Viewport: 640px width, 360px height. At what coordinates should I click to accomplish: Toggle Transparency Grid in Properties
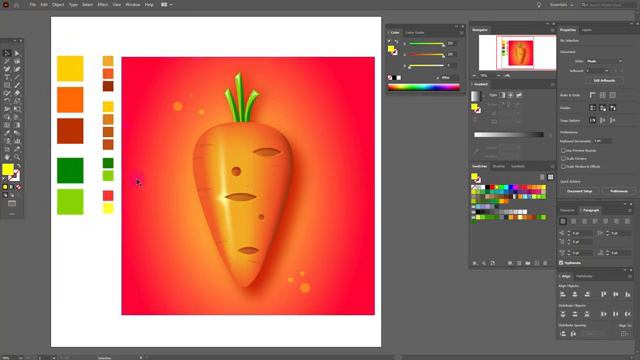click(x=613, y=95)
